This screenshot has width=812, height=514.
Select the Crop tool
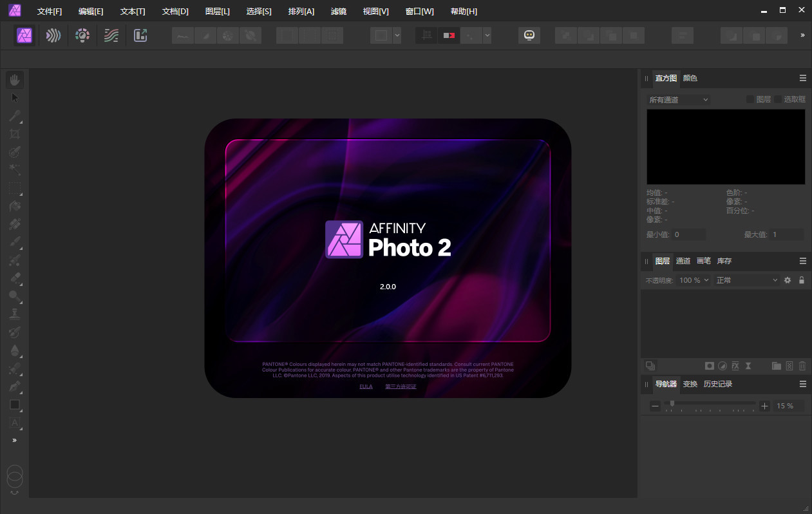pos(14,133)
